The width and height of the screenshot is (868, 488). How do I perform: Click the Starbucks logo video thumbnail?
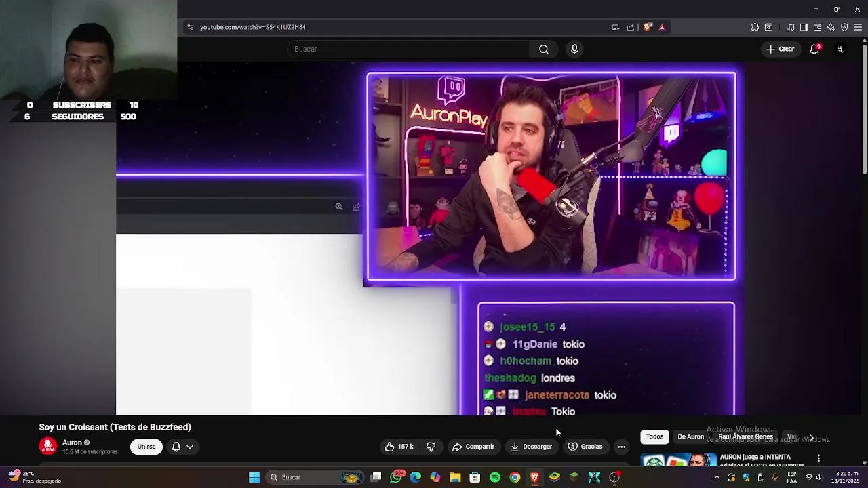pos(679,460)
